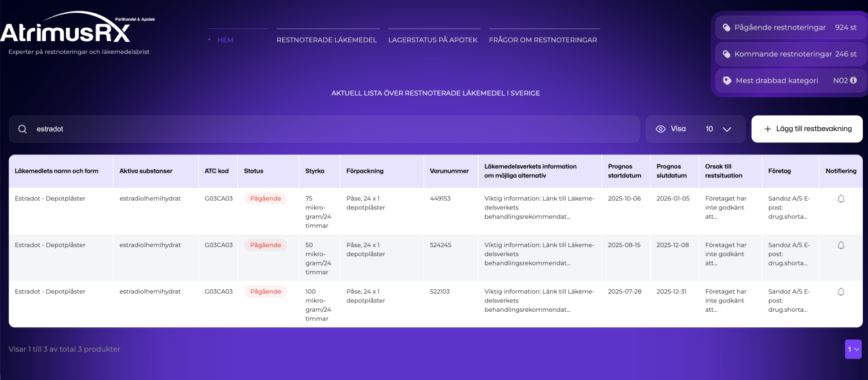Toggle notification bell for Estradot 100 microgram

tap(841, 292)
